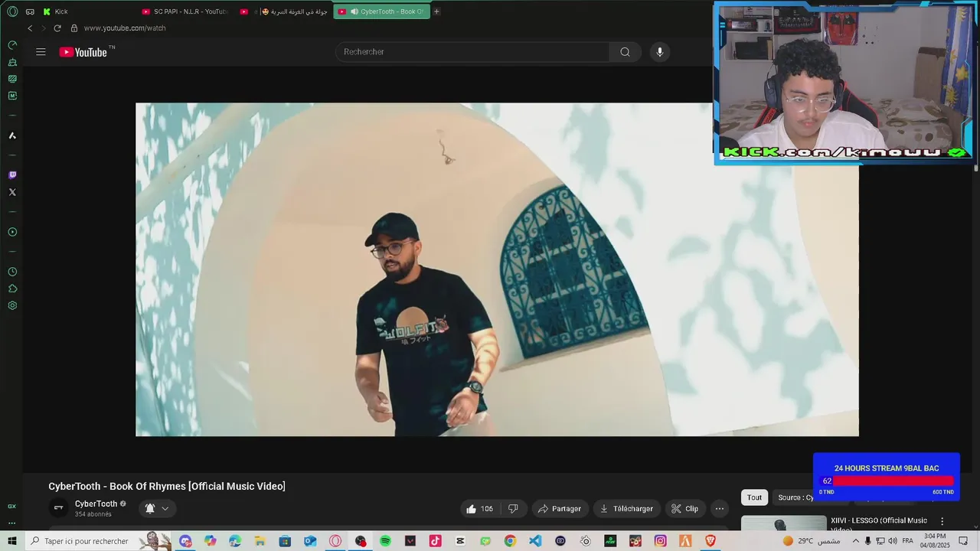Open File Explorer from the taskbar
This screenshot has height=551, width=980.
pos(260,541)
